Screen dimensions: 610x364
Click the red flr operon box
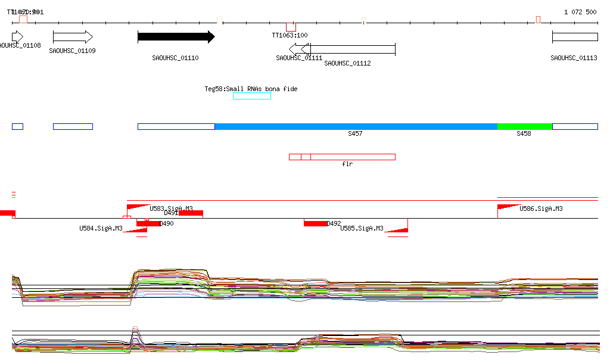[x=342, y=157]
